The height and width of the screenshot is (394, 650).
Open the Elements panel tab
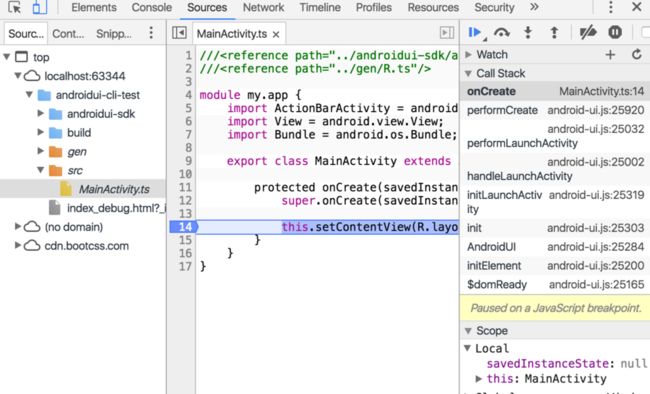[94, 7]
